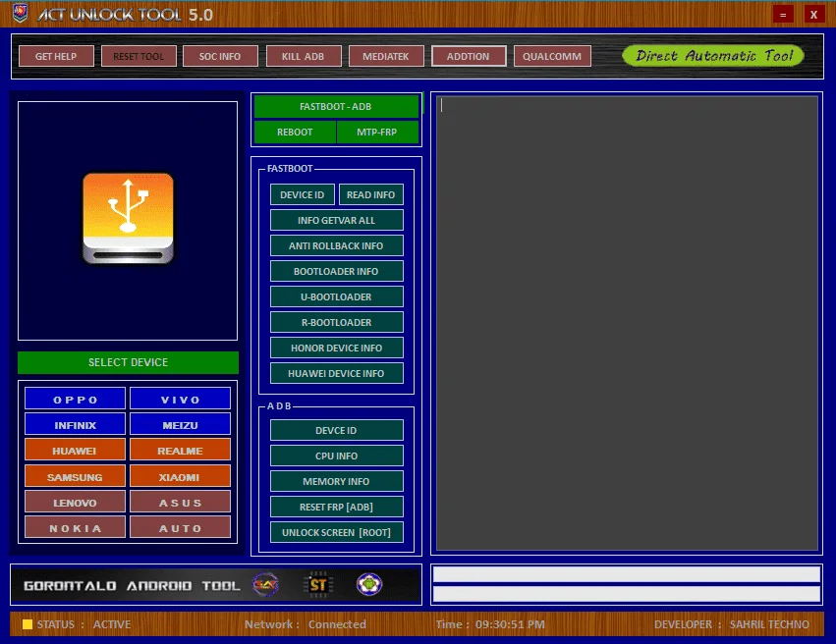Screen dimensions: 836x644
Task: Click the upper progress bar
Action: point(627,574)
